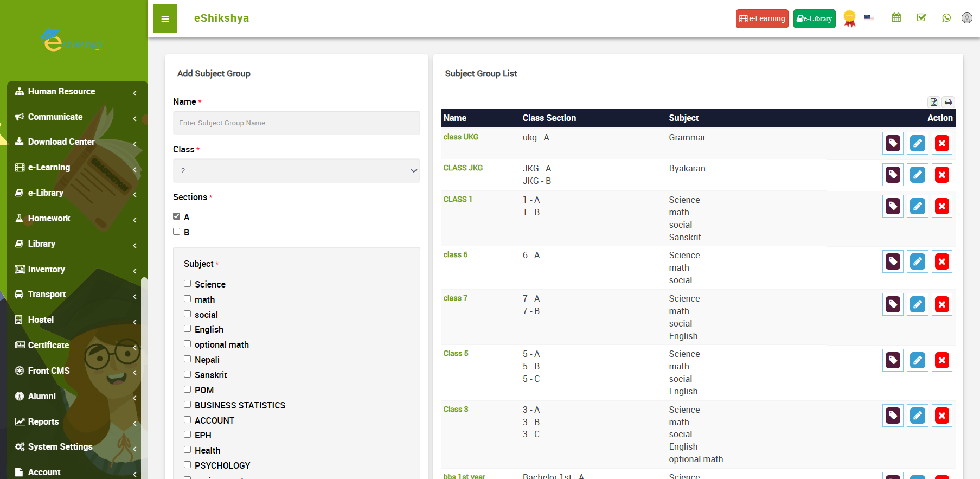Enable the Science subject checkbox

pyautogui.click(x=188, y=284)
